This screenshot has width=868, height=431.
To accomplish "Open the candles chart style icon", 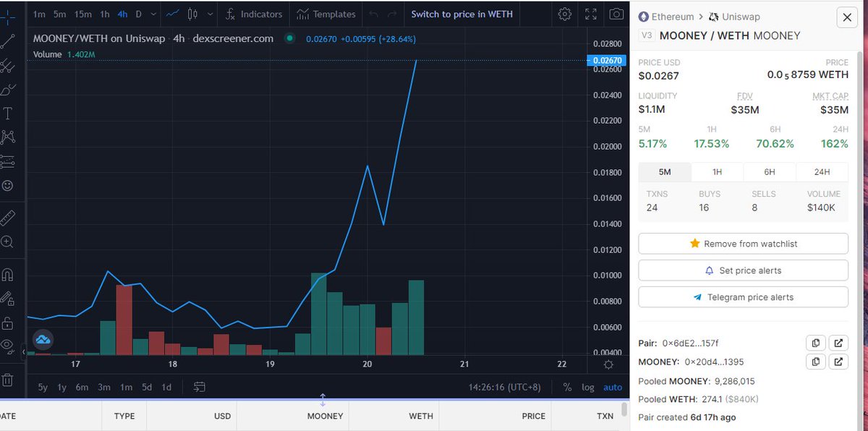I will (x=192, y=14).
